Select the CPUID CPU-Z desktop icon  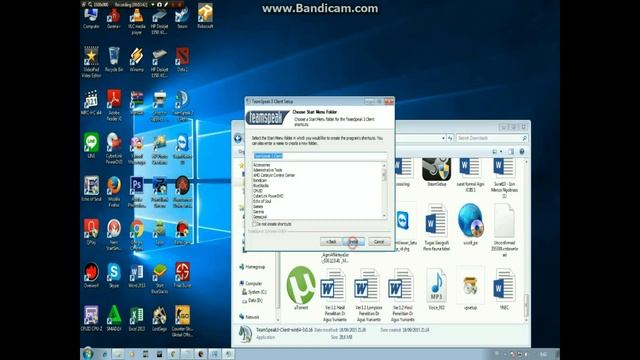(x=91, y=319)
